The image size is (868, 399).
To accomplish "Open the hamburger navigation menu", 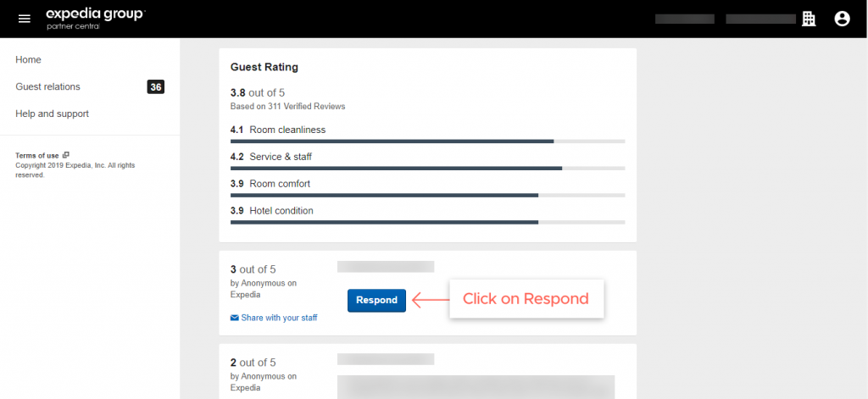I will click(24, 19).
